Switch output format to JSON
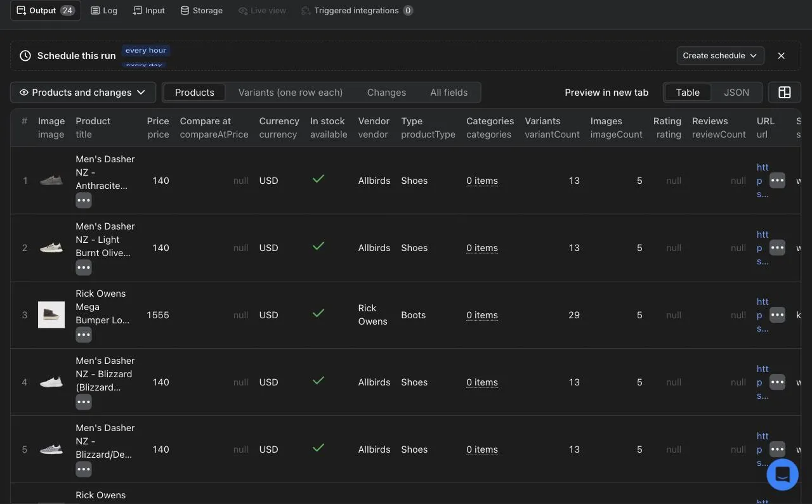Viewport: 812px width, 504px height. pos(737,93)
